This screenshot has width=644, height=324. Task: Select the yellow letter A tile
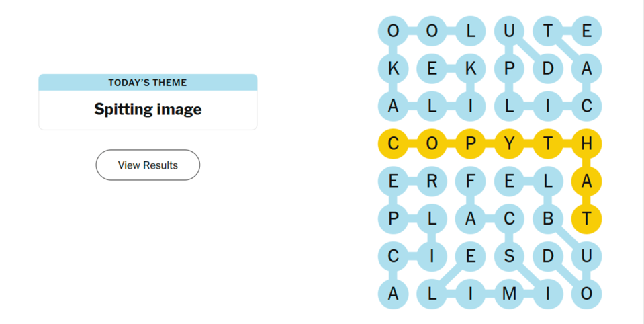coord(587,181)
